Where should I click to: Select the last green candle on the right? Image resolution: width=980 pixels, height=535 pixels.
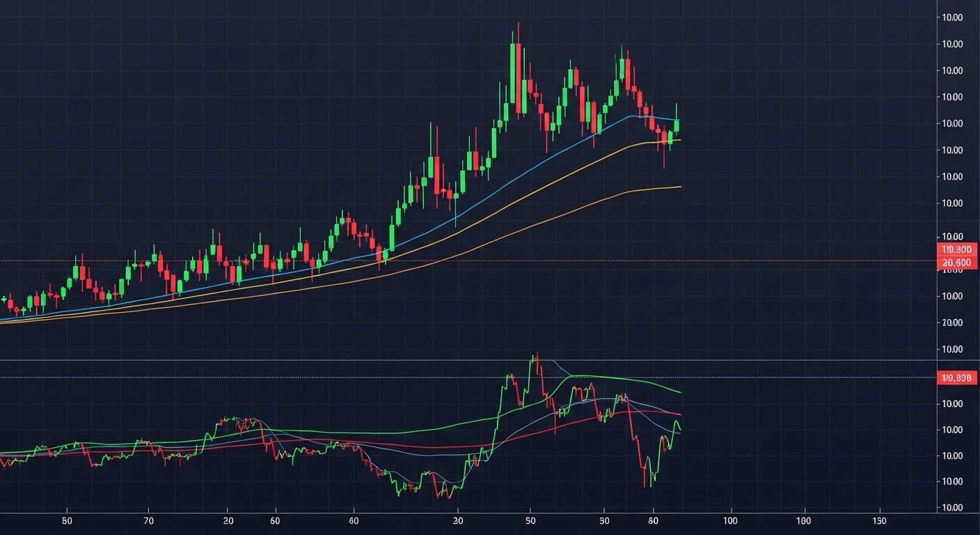[x=676, y=125]
